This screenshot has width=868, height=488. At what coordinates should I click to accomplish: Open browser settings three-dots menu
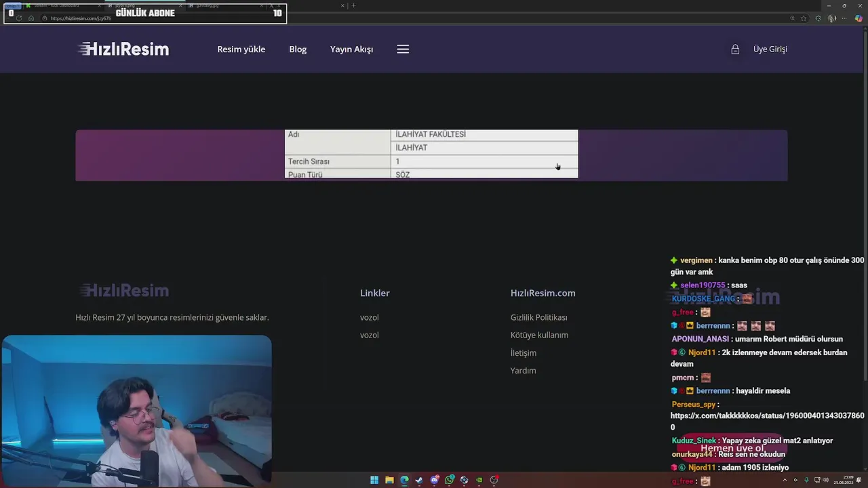click(845, 18)
